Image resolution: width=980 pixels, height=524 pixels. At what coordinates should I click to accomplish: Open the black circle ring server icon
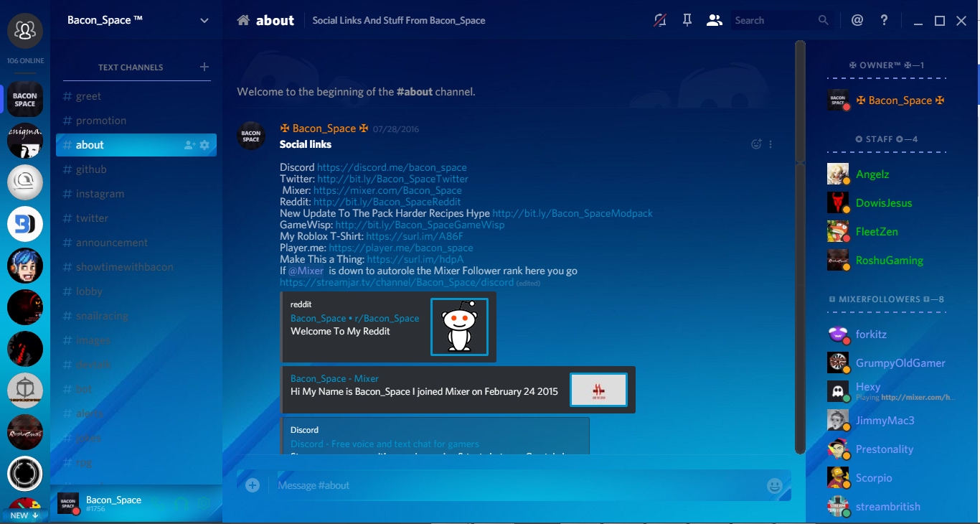pos(25,474)
